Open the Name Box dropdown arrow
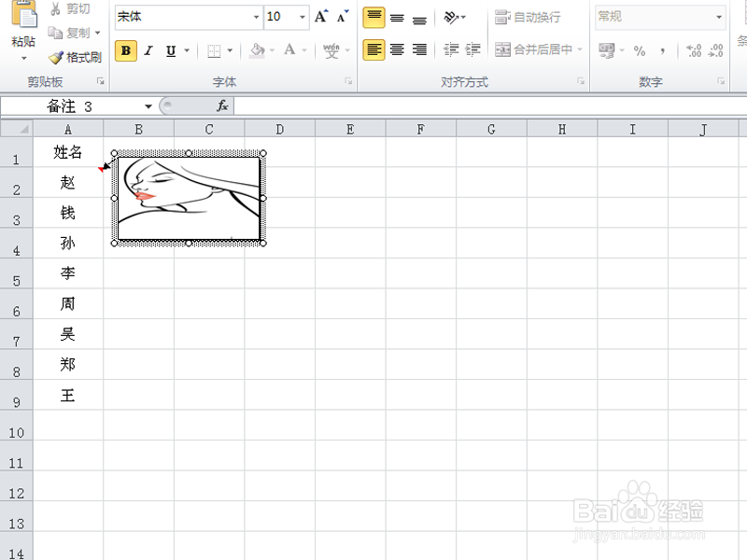This screenshot has height=560, width=747. pyautogui.click(x=148, y=106)
